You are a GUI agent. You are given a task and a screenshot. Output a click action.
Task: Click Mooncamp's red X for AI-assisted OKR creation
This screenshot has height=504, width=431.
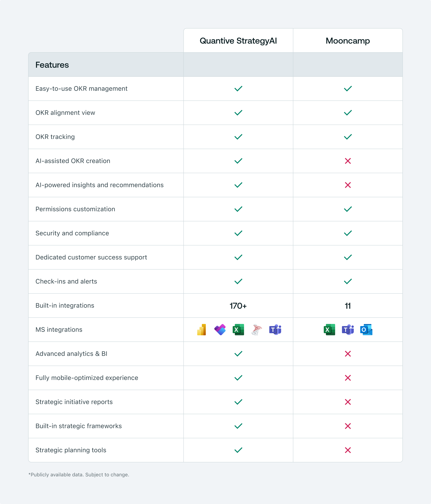pyautogui.click(x=348, y=161)
